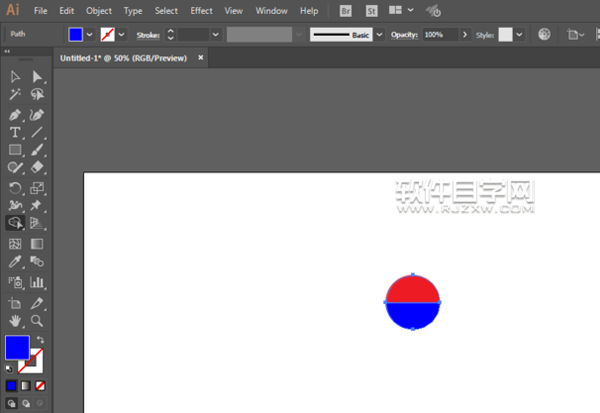
Task: Switch paint mode to Gradient in toolbox
Action: tap(26, 385)
